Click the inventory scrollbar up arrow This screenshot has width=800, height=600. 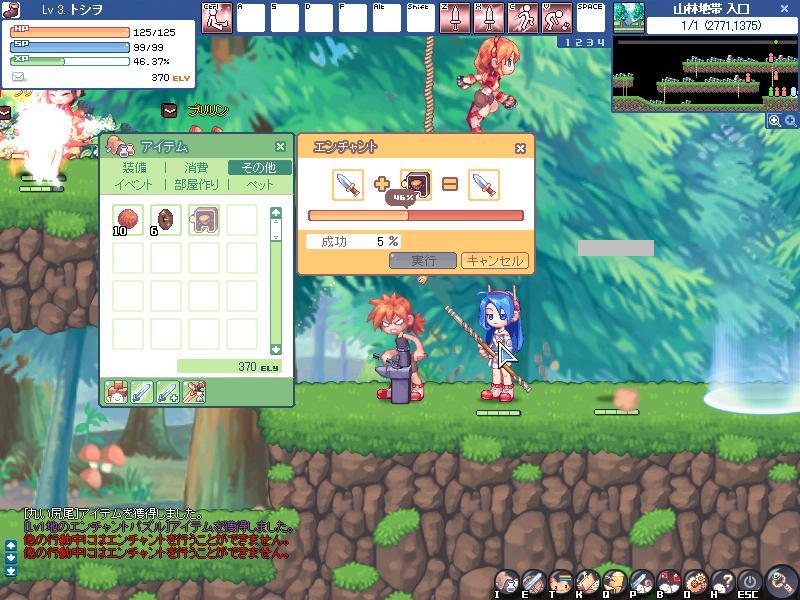(276, 212)
